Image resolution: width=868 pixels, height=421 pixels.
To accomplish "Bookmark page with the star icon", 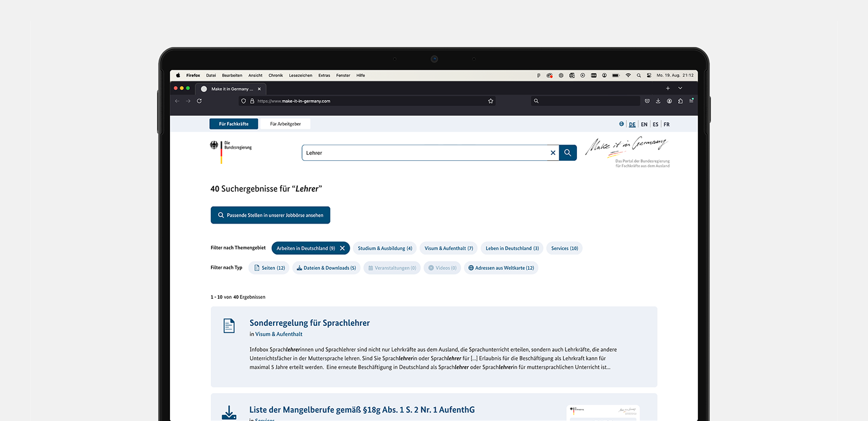I will [x=491, y=101].
